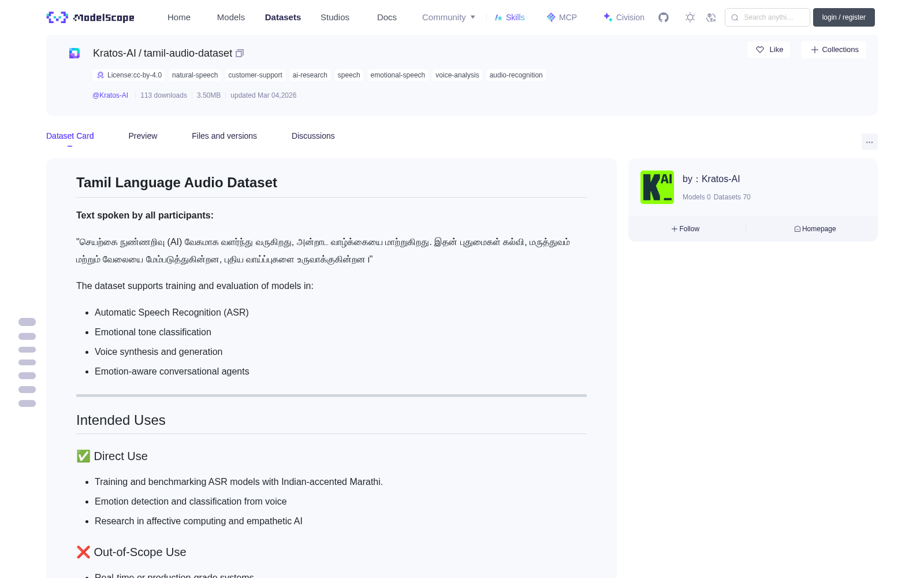Screen dimensions: 924x578
Task: Open the Models navigation item
Action: tap(231, 17)
